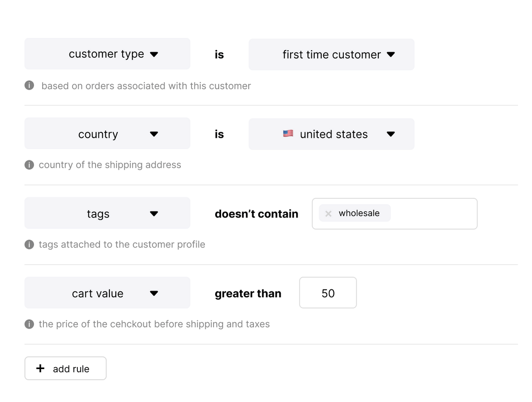Click info icon next to country description
The width and height of the screenshot is (532, 402).
coord(29,165)
